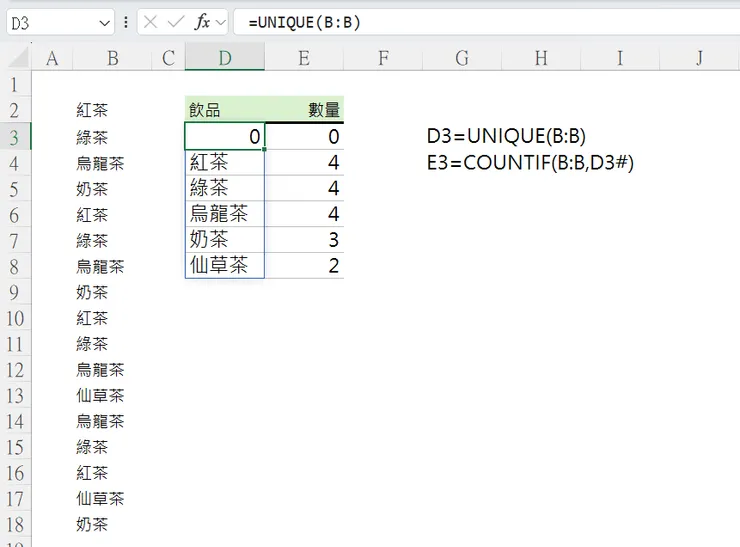The height and width of the screenshot is (547, 740).
Task: Click the three-dot formula bar resize handle
Action: (126, 22)
